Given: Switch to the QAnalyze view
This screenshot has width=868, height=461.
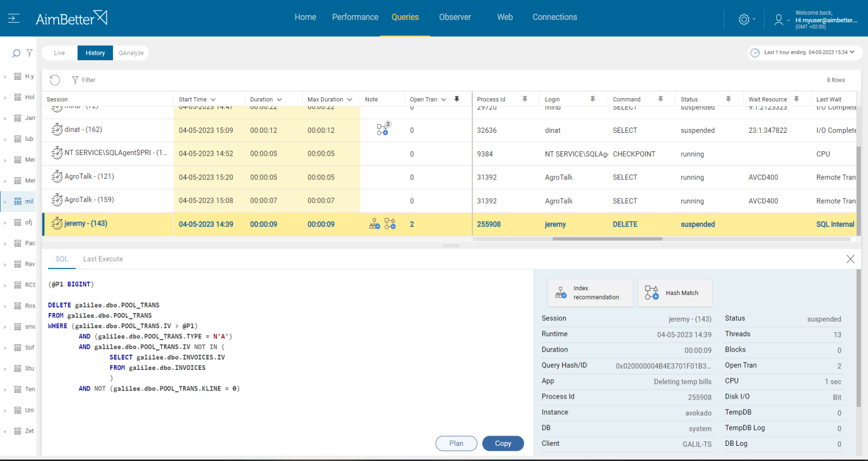Looking at the screenshot, I should [x=131, y=53].
